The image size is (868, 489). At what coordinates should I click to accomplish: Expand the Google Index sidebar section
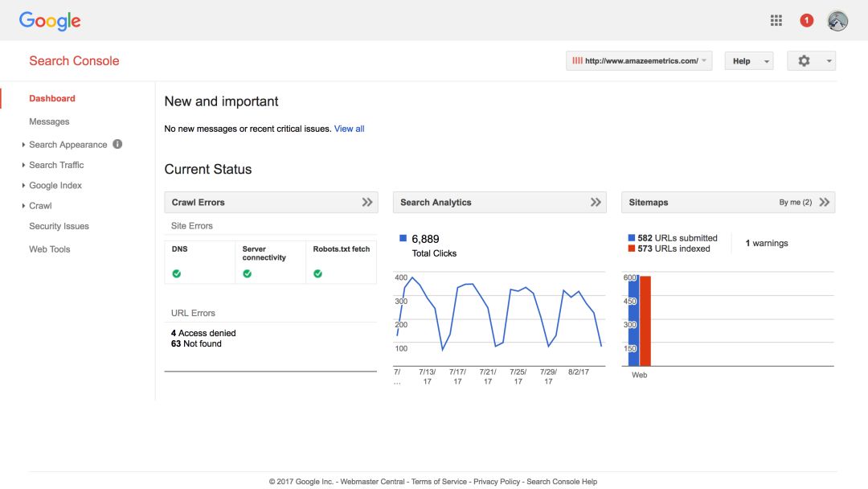tap(55, 186)
